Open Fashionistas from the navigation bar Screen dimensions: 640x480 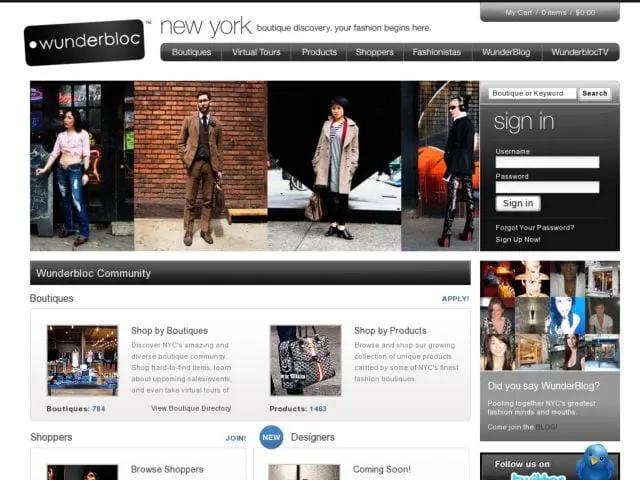[x=436, y=52]
